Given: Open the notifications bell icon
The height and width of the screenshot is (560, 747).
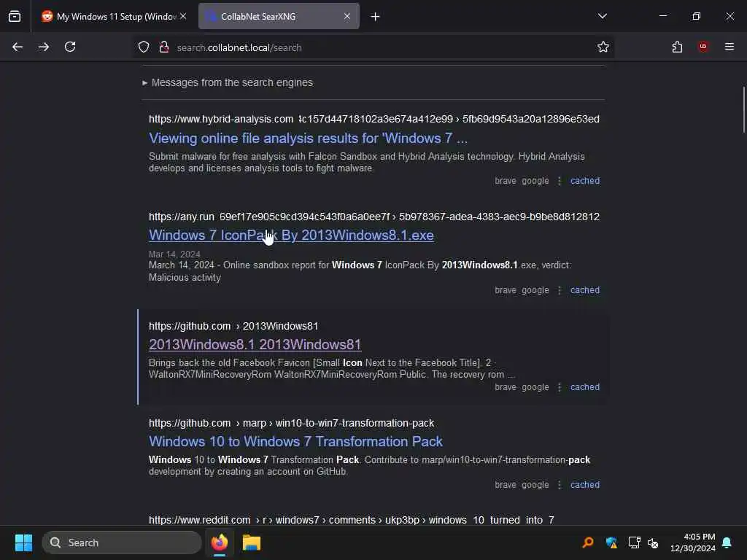Looking at the screenshot, I should (727, 542).
